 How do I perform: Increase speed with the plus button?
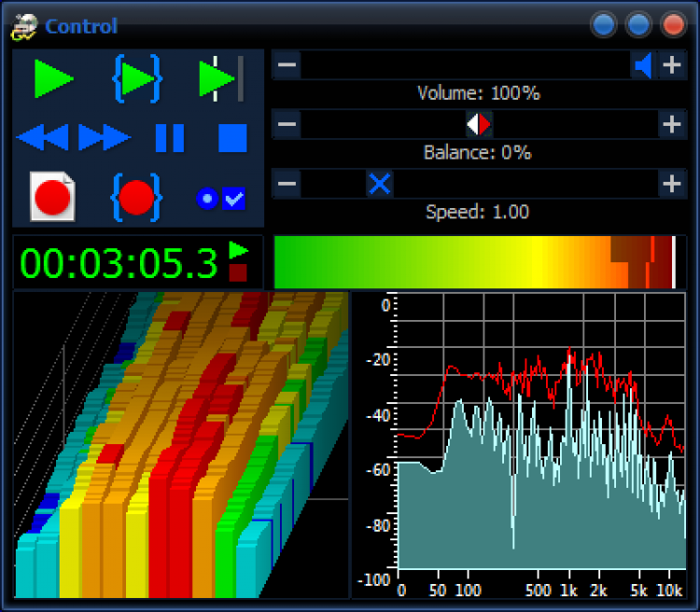tap(672, 184)
